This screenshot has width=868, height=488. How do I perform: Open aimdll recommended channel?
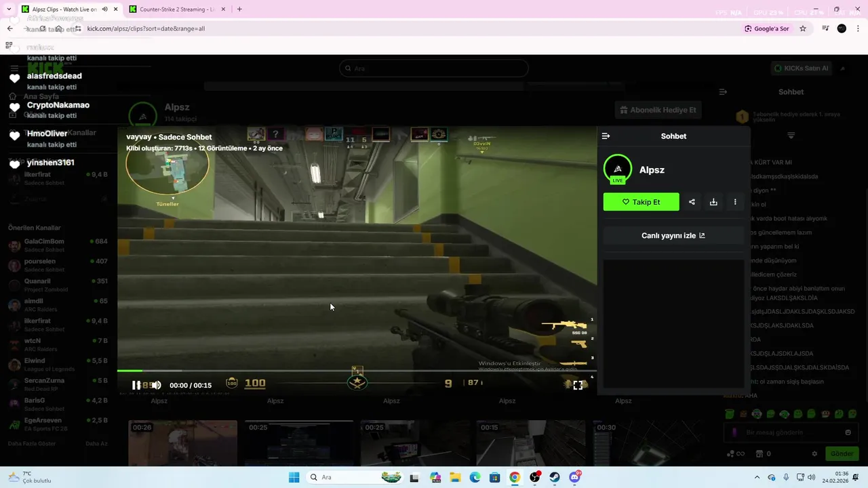[58, 305]
